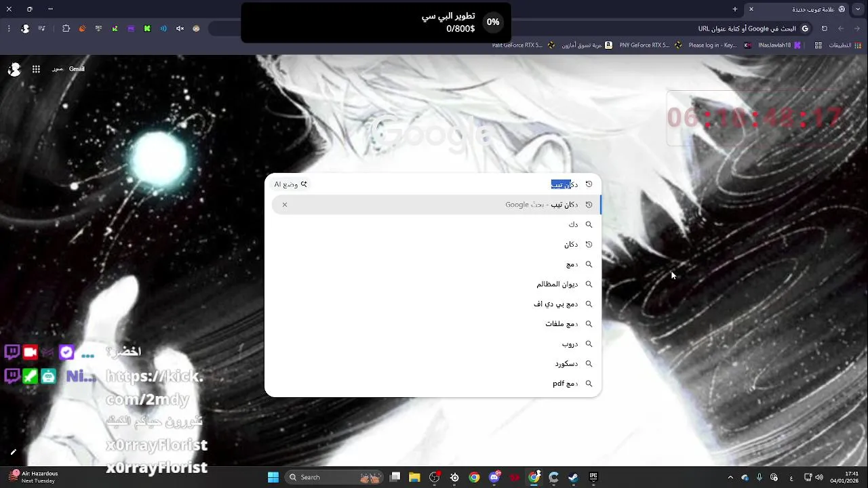Open the Chrome profile avatar in toolbar
The image size is (868, 488).
click(x=25, y=28)
